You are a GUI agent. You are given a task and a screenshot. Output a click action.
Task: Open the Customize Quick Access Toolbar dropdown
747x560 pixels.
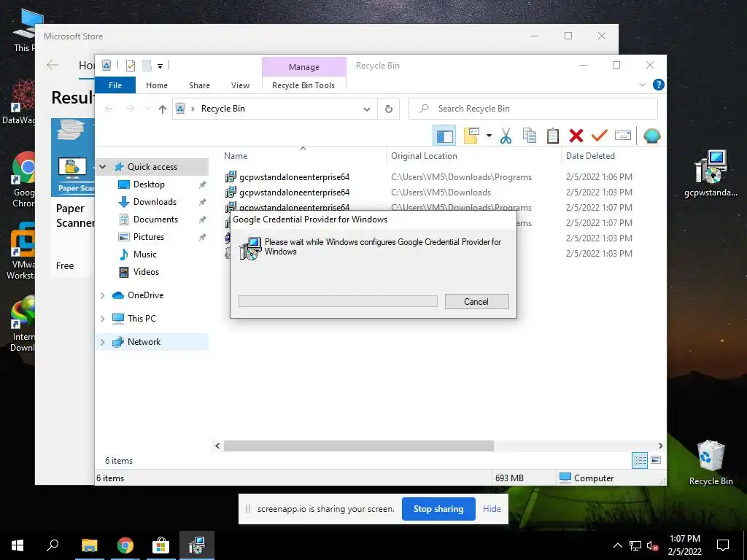point(160,66)
